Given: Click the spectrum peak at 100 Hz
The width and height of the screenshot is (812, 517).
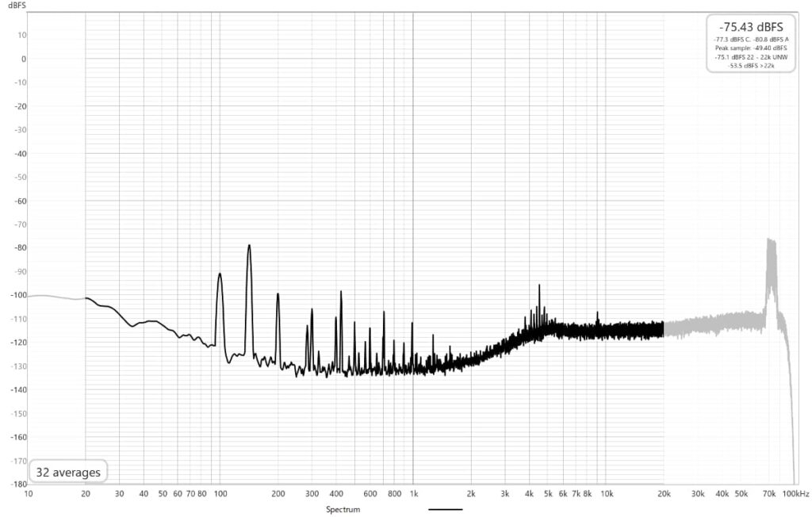Looking at the screenshot, I should tap(220, 274).
